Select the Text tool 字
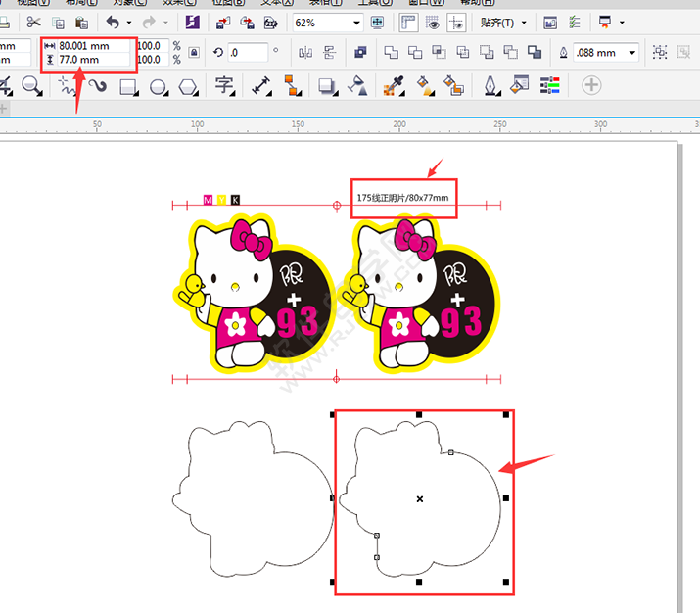The image size is (700, 613). tap(224, 86)
